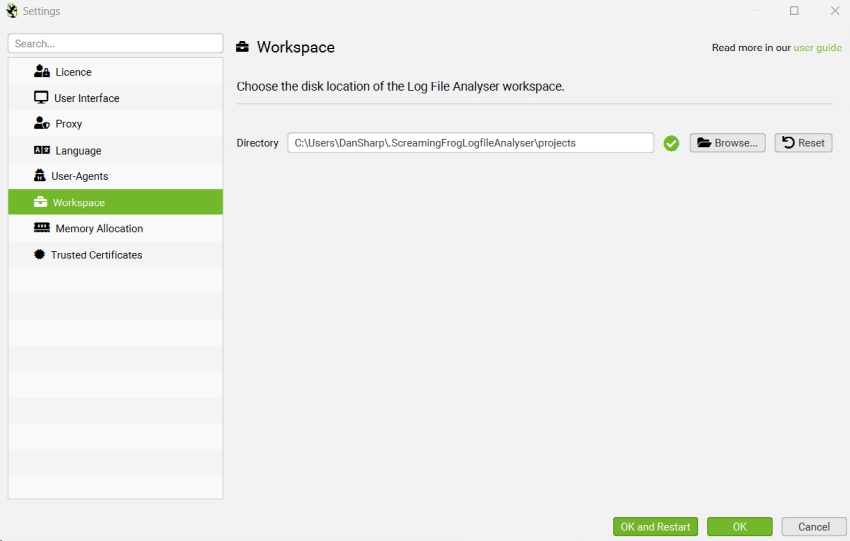The image size is (850, 541).
Task: Close the Settings window
Action: 835,11
